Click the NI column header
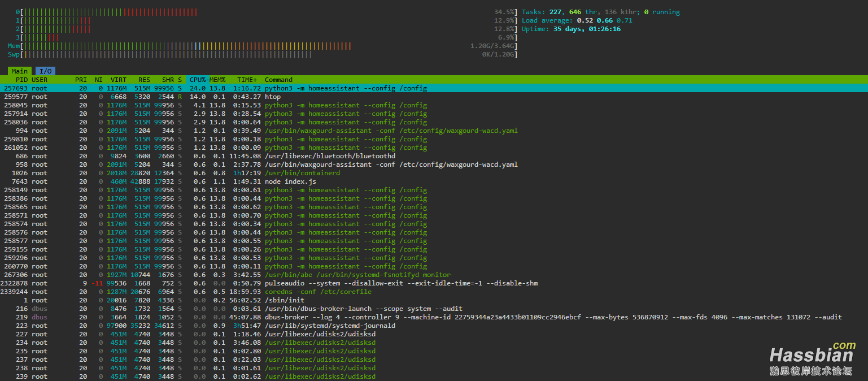868x381 pixels. pos(99,80)
